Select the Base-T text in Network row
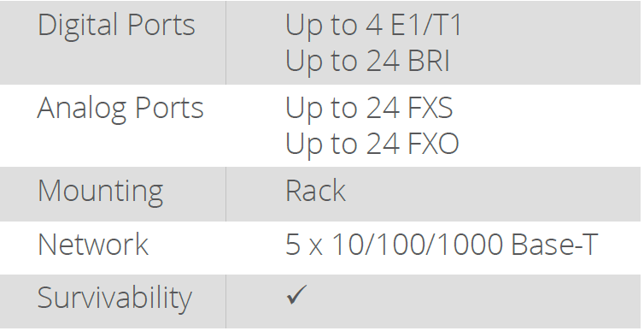The width and height of the screenshot is (644, 331). click(x=554, y=245)
